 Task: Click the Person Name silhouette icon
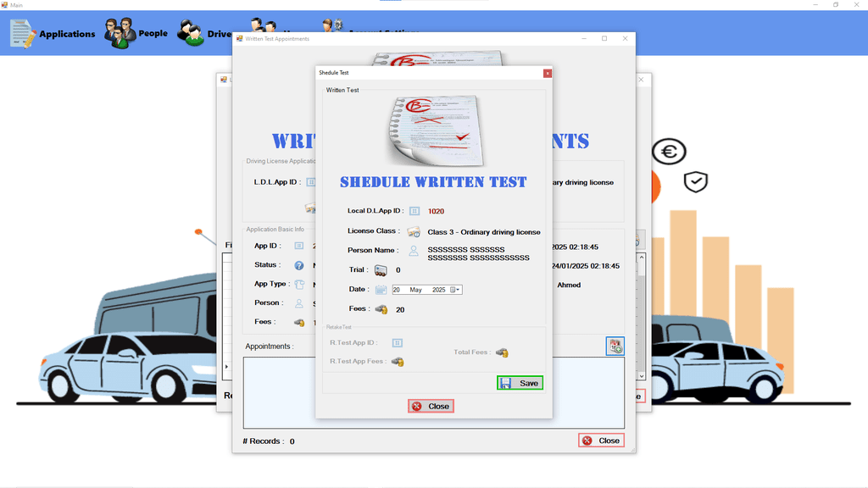click(x=414, y=252)
